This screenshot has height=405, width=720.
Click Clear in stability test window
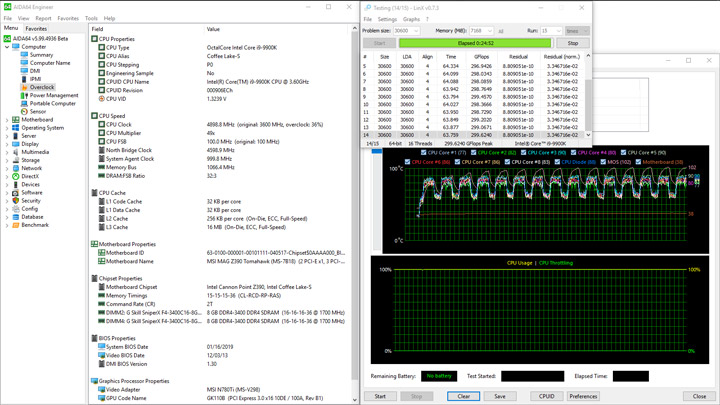click(x=463, y=396)
